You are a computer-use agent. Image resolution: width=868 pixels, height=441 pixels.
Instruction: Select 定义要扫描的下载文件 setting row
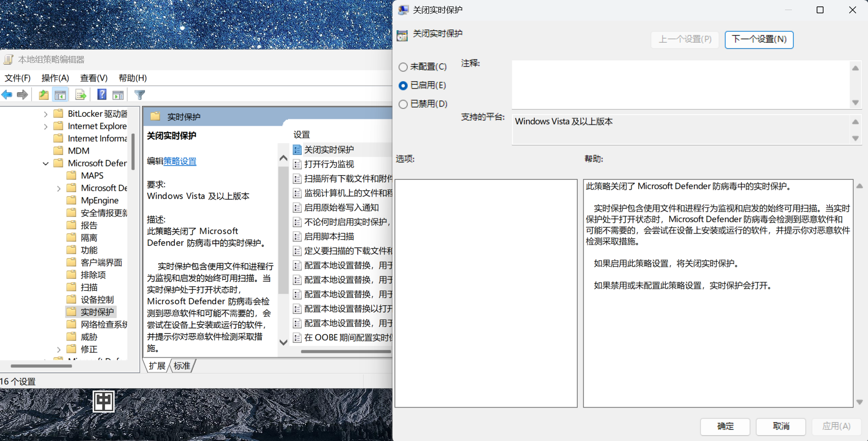(x=342, y=251)
